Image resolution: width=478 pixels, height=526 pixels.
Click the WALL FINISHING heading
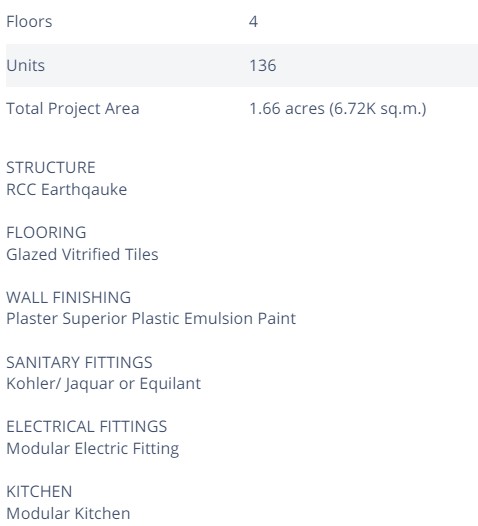(69, 297)
